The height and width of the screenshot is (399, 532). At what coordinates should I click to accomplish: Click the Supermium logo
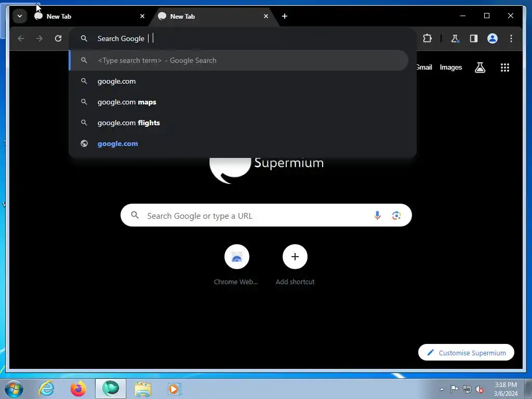click(x=267, y=170)
